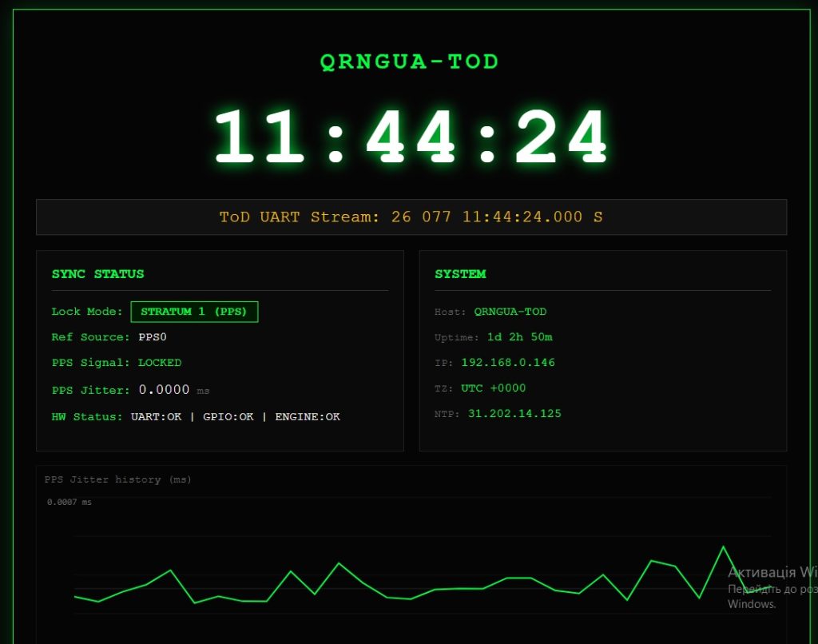The width and height of the screenshot is (818, 644).
Task: Click the 0.0000 PPS jitter value
Action: pos(165,390)
